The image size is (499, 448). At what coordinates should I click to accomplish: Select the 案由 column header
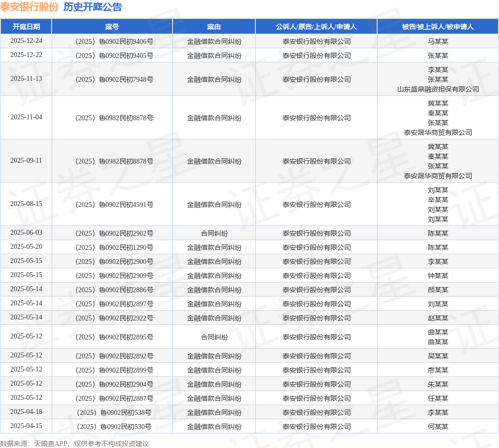point(214,27)
